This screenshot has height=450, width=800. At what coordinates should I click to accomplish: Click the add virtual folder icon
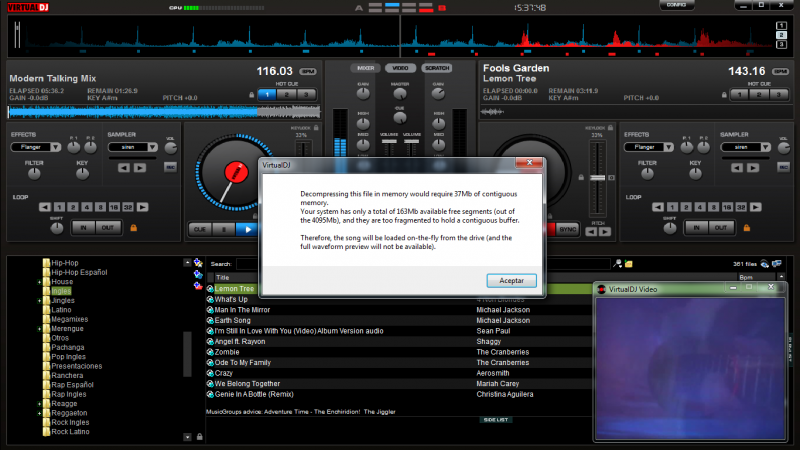(x=198, y=274)
